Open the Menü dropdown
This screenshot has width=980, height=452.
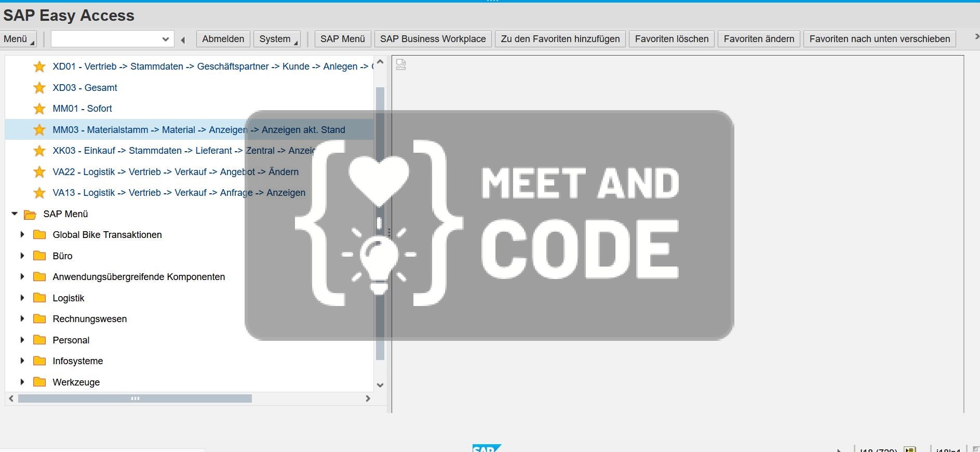point(18,39)
